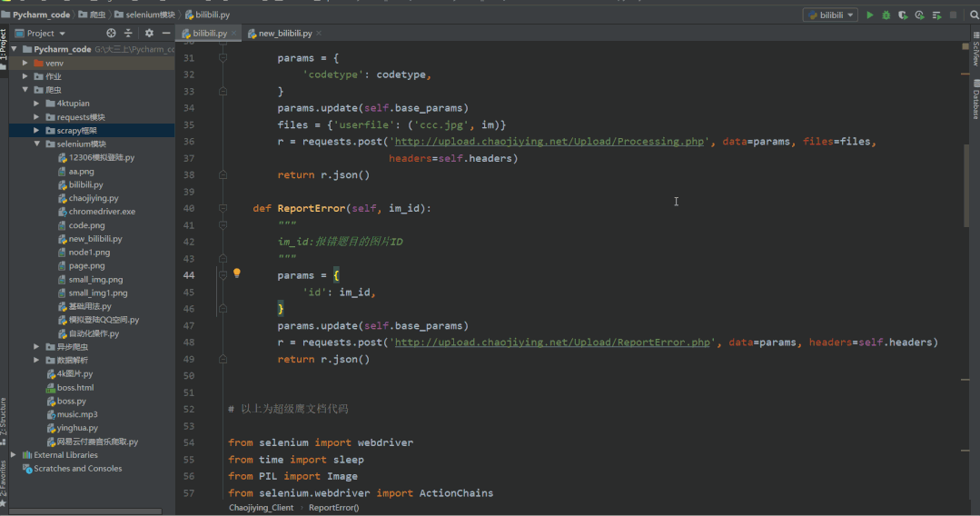Image resolution: width=980 pixels, height=516 pixels.
Task: Select code.png in the project tree
Action: click(86, 225)
